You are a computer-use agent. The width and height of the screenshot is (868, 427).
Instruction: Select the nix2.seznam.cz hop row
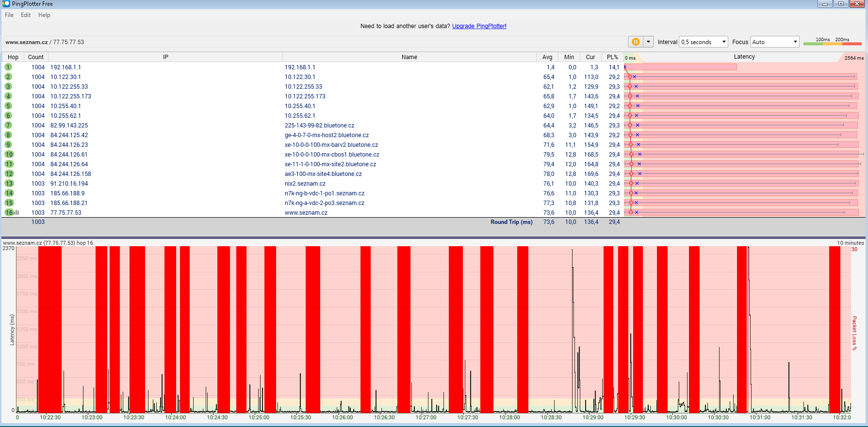coord(305,184)
